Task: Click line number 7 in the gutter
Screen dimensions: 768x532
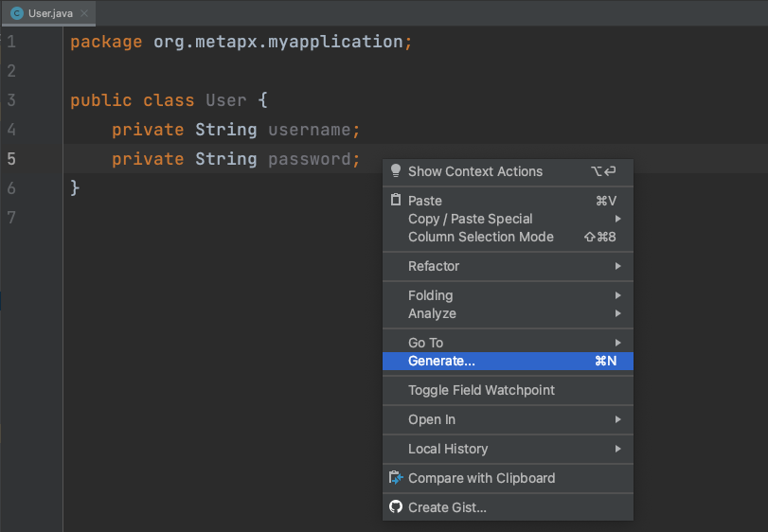Action: point(11,218)
